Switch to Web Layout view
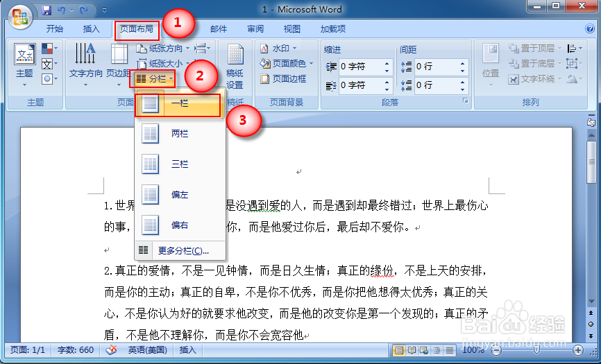Viewport: 601px width, 364px height. pos(424,350)
